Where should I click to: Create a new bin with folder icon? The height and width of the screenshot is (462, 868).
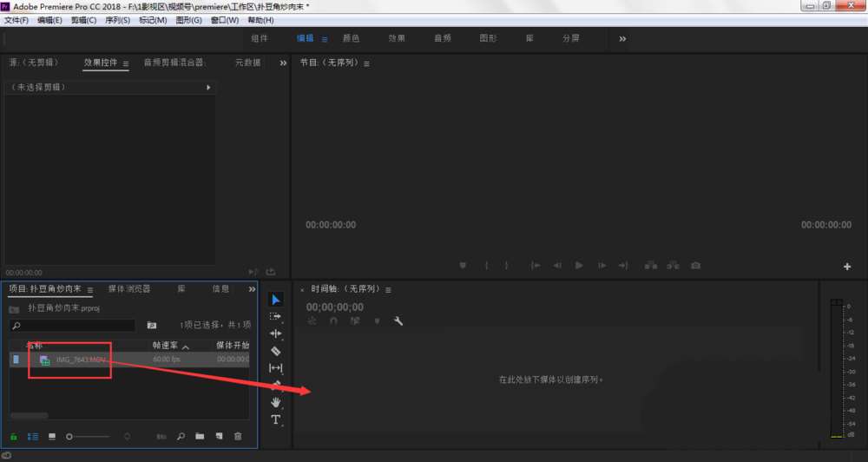pos(200,436)
